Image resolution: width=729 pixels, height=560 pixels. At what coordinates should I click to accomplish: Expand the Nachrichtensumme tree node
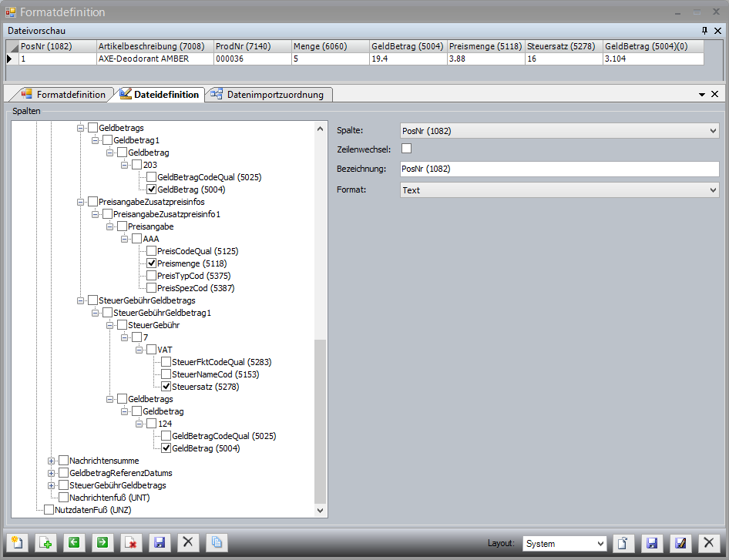(x=52, y=461)
